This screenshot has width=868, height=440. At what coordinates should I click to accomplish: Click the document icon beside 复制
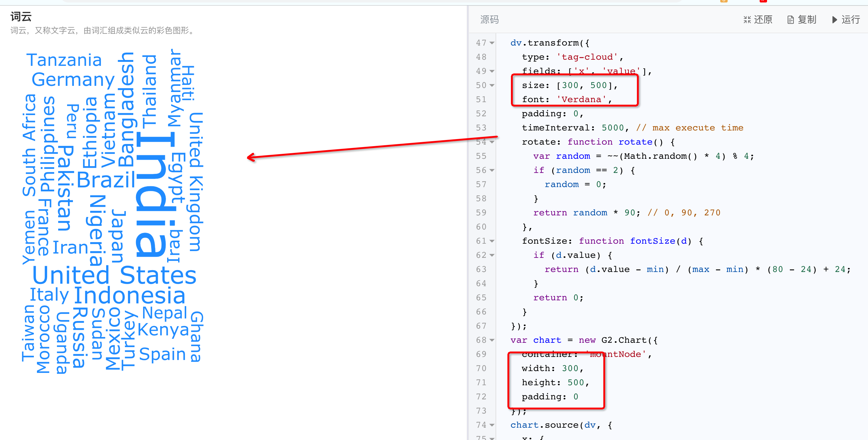(791, 20)
